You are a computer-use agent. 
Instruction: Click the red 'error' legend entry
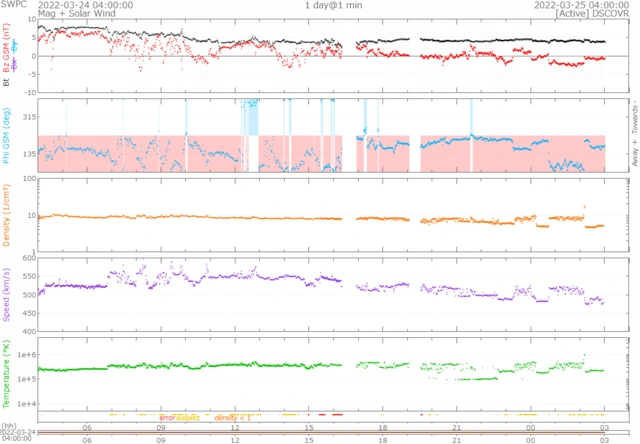[166, 417]
